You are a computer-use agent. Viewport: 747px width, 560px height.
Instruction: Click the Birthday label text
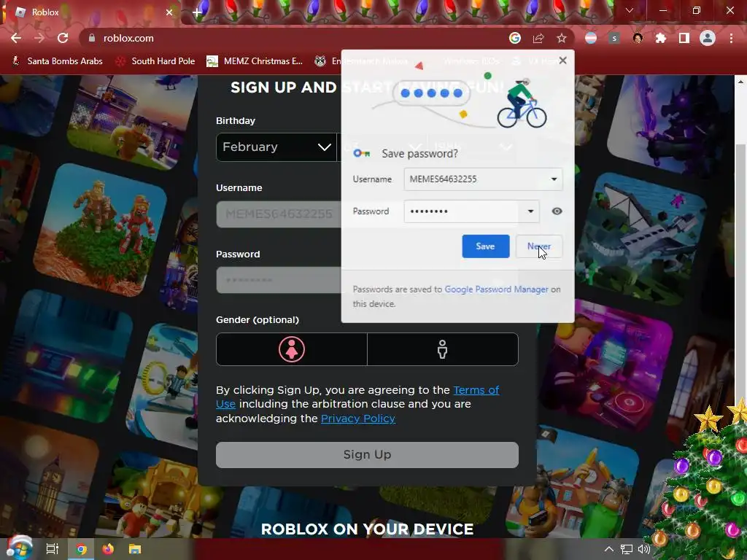236,120
